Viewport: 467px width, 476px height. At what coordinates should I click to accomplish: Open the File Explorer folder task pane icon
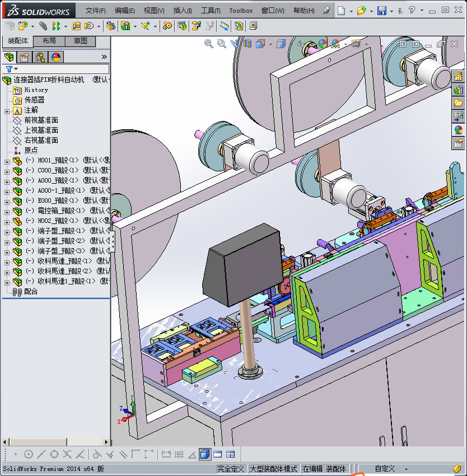pyautogui.click(x=458, y=103)
